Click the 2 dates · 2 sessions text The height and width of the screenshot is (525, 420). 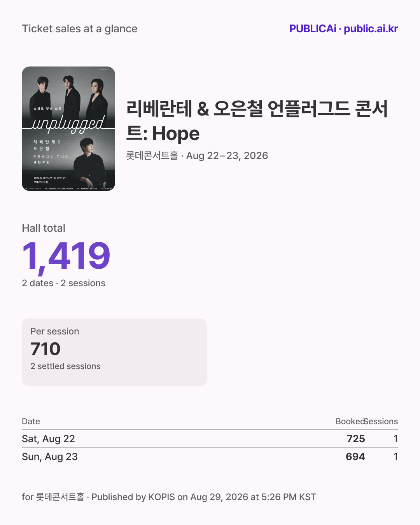[63, 283]
